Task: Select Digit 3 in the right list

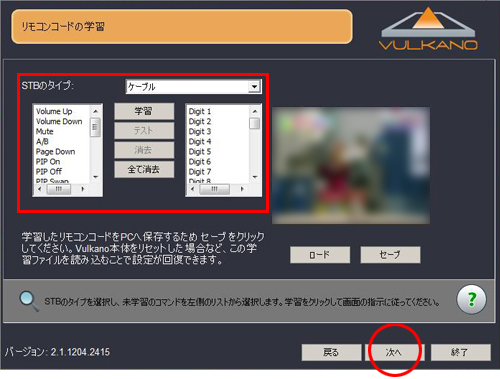Action: click(x=200, y=131)
